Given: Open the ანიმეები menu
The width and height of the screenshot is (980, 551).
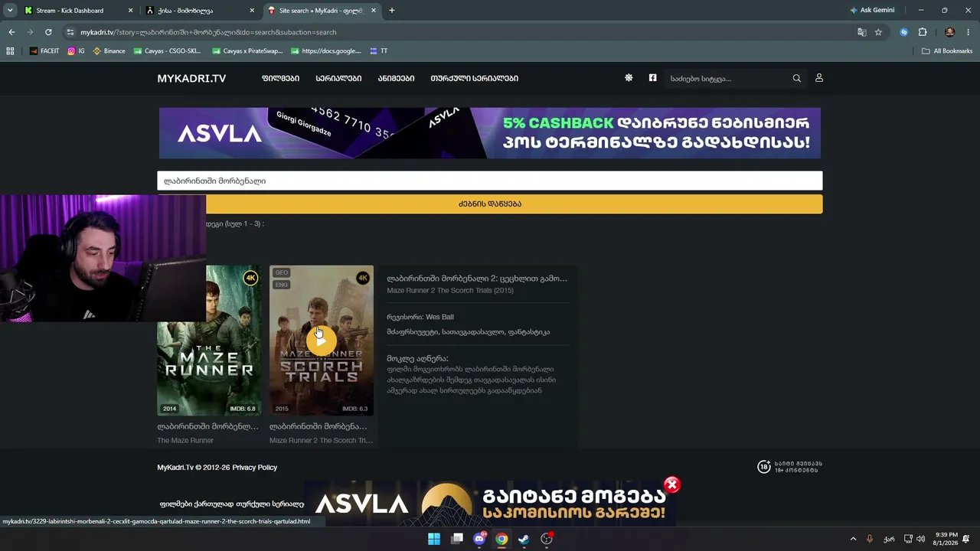Looking at the screenshot, I should coord(396,78).
